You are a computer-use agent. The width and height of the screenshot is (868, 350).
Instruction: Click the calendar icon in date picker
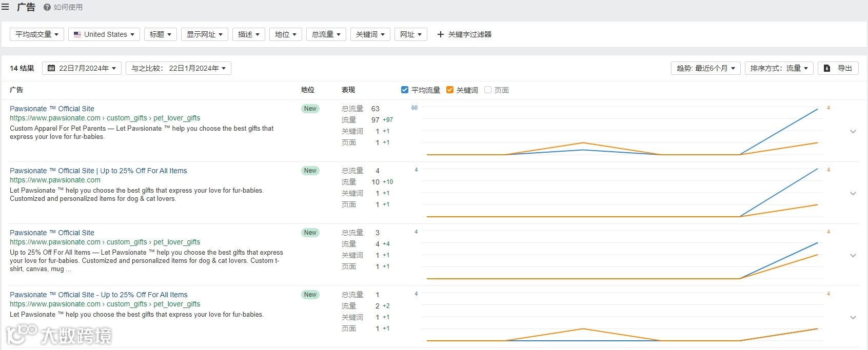(51, 68)
